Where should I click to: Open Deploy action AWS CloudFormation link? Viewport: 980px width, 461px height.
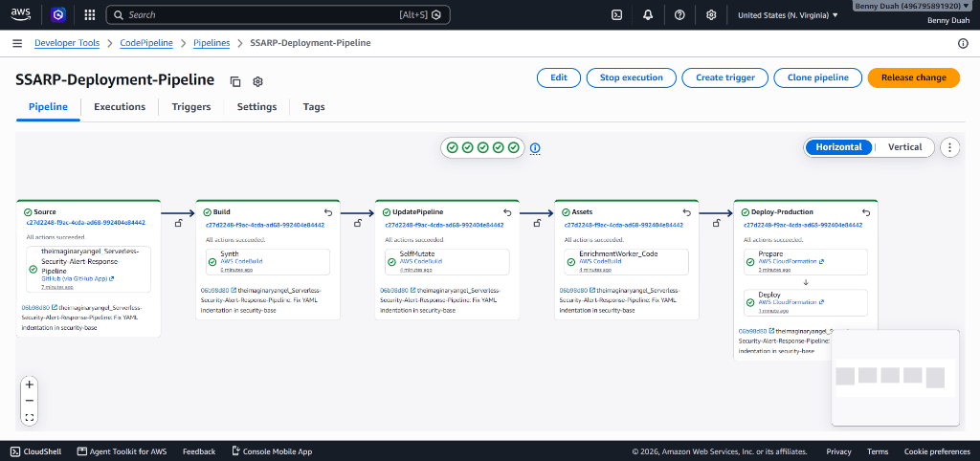791,302
